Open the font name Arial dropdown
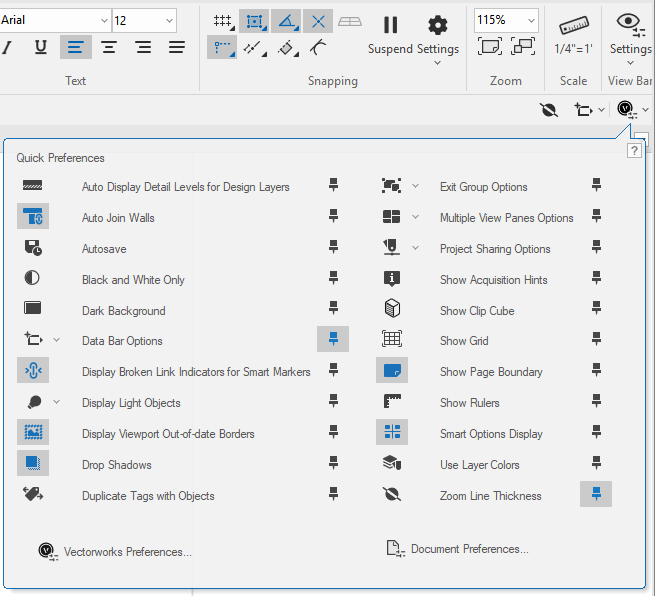 (x=104, y=20)
